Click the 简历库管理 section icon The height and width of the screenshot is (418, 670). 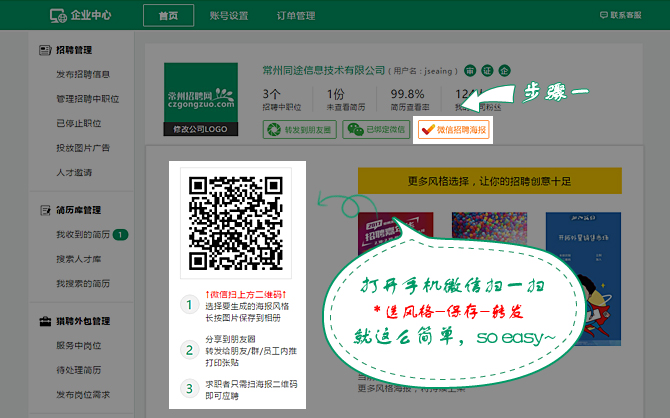click(x=45, y=210)
